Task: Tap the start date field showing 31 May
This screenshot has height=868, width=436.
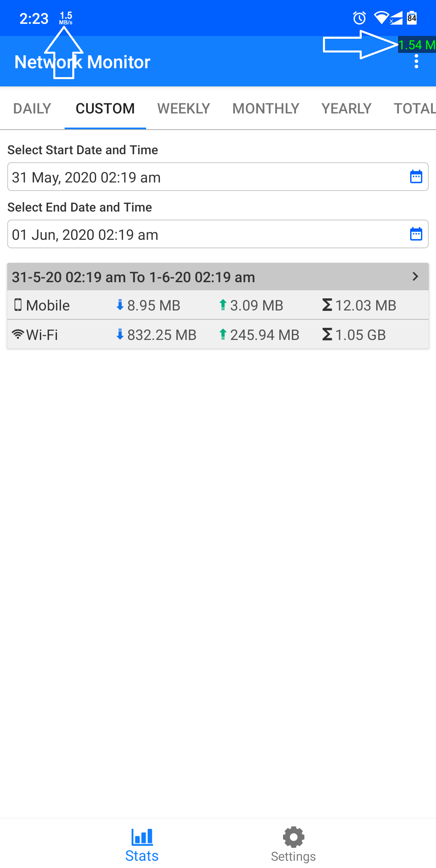Action: (202, 177)
